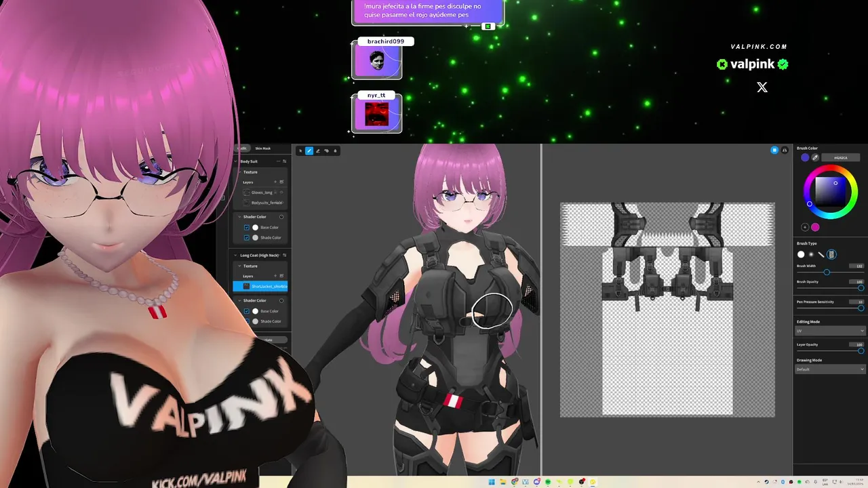The image size is (868, 488).
Task: Click the mirror symmetry icon near Brush Color
Action: [x=785, y=150]
